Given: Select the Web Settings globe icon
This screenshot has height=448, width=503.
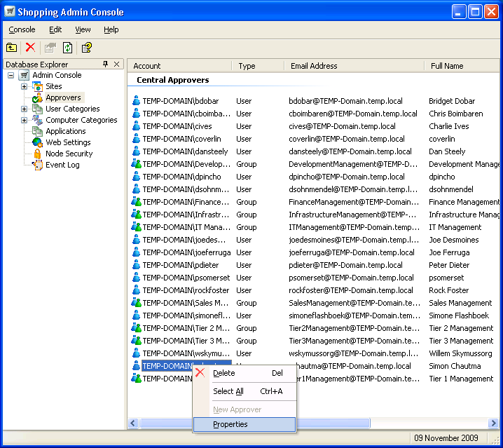Looking at the screenshot, I should pyautogui.click(x=37, y=142).
